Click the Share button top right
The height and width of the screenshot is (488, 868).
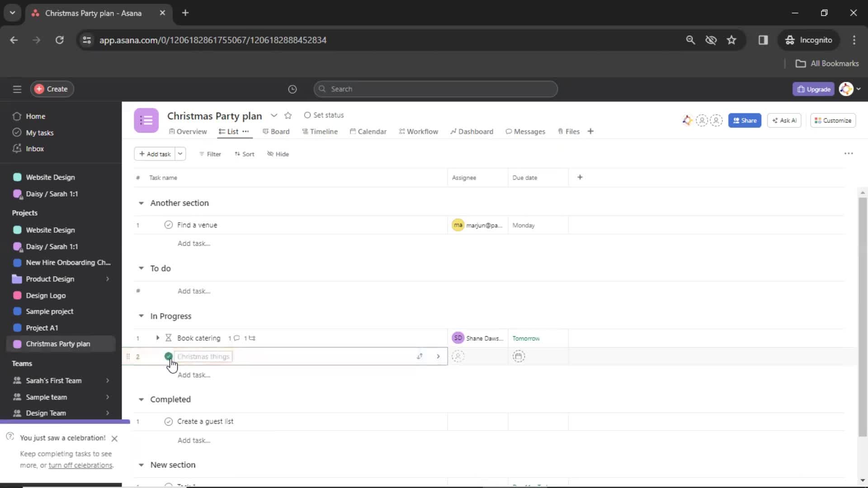[745, 120]
